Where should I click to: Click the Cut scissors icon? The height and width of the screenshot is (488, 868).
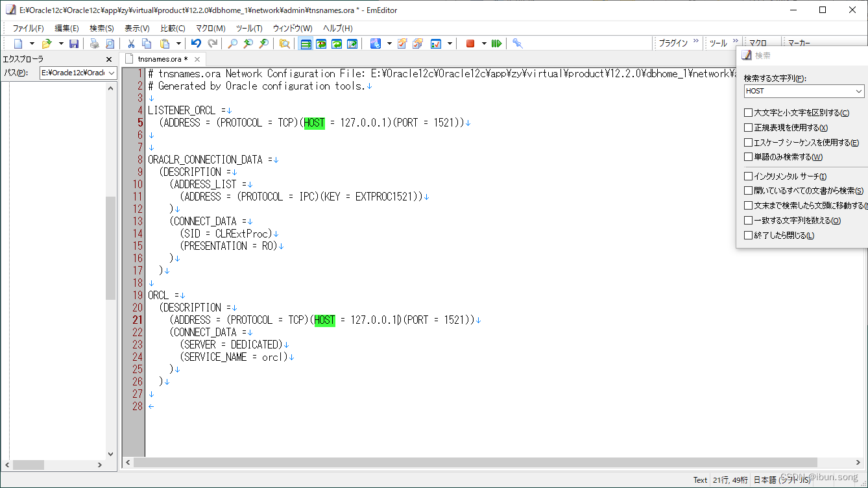pos(131,43)
